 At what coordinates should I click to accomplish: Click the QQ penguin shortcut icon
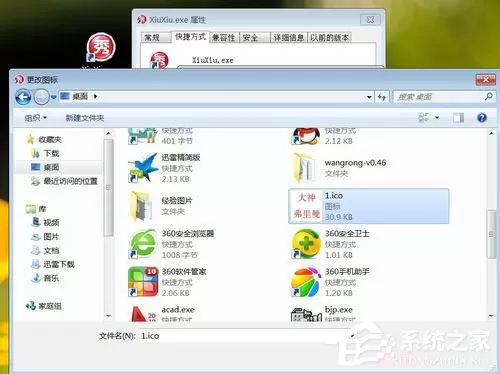305,137
